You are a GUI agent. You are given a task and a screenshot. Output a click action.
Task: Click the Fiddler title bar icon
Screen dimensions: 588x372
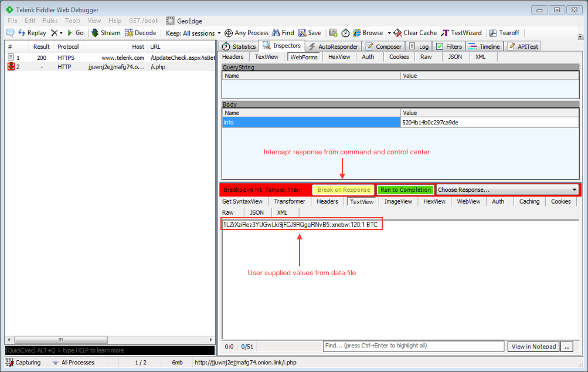tap(9, 10)
